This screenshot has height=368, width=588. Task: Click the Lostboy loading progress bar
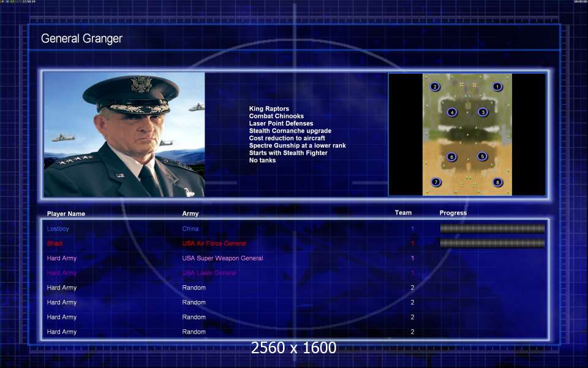tap(492, 228)
